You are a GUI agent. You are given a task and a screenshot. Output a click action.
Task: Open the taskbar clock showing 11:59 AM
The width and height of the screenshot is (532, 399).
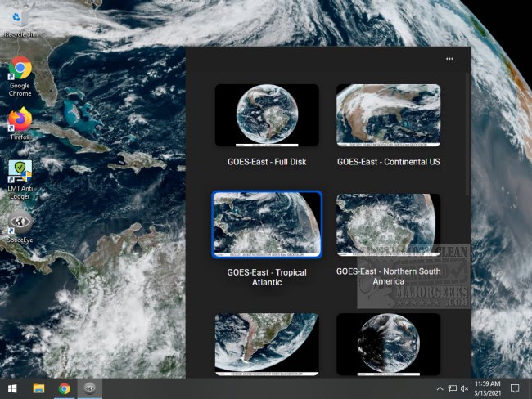[x=488, y=388]
